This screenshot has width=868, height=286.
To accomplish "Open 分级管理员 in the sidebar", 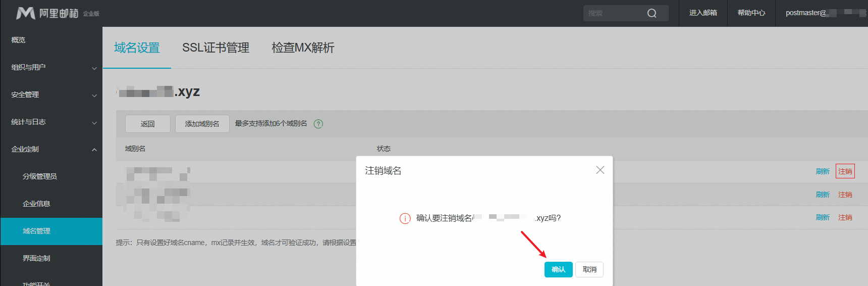I will click(40, 176).
